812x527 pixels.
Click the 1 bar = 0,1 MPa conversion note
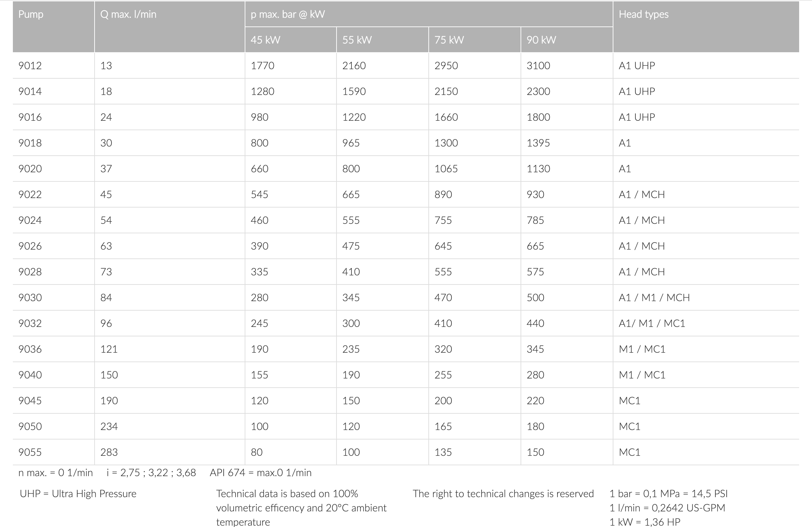[x=668, y=493]
